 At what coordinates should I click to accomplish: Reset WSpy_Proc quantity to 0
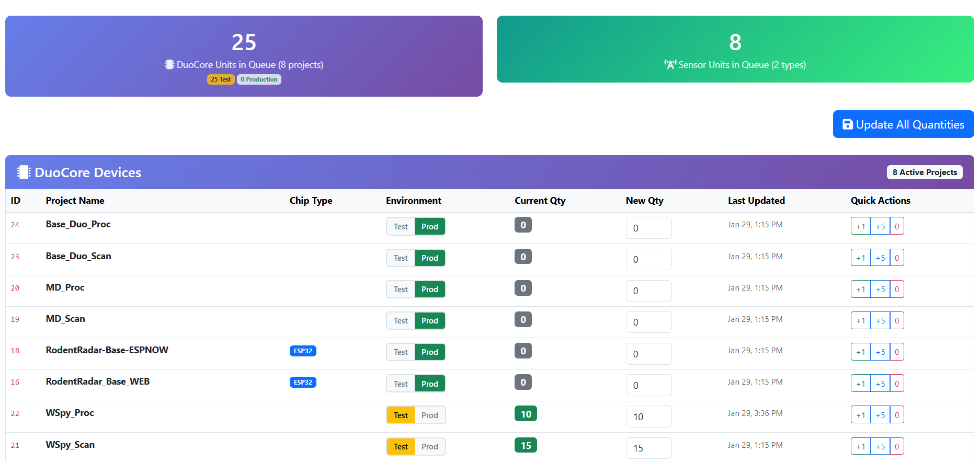(x=897, y=415)
